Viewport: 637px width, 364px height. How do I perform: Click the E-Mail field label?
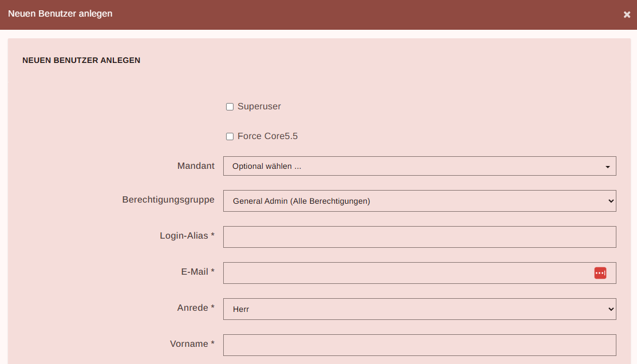pyautogui.click(x=197, y=272)
